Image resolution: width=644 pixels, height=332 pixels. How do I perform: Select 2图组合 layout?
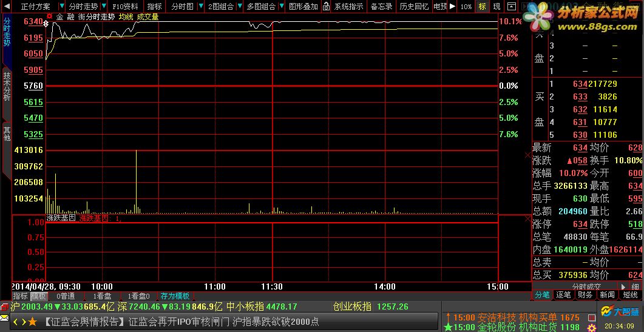(220, 6)
